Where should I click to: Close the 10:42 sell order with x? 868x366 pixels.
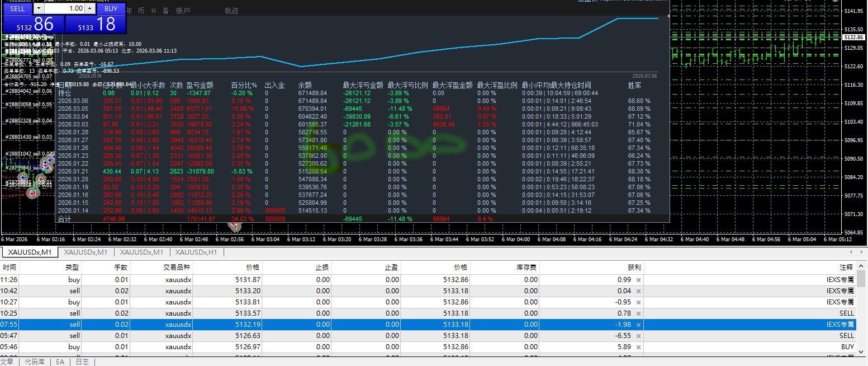(x=638, y=291)
